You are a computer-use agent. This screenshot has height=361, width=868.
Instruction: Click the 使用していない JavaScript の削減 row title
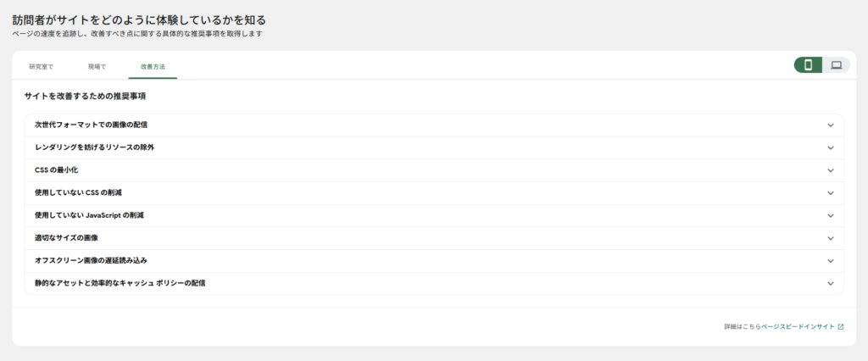click(89, 215)
